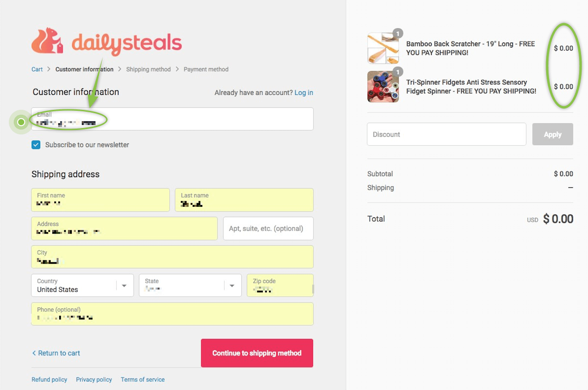
Task: Click Apply discount button
Action: 553,134
